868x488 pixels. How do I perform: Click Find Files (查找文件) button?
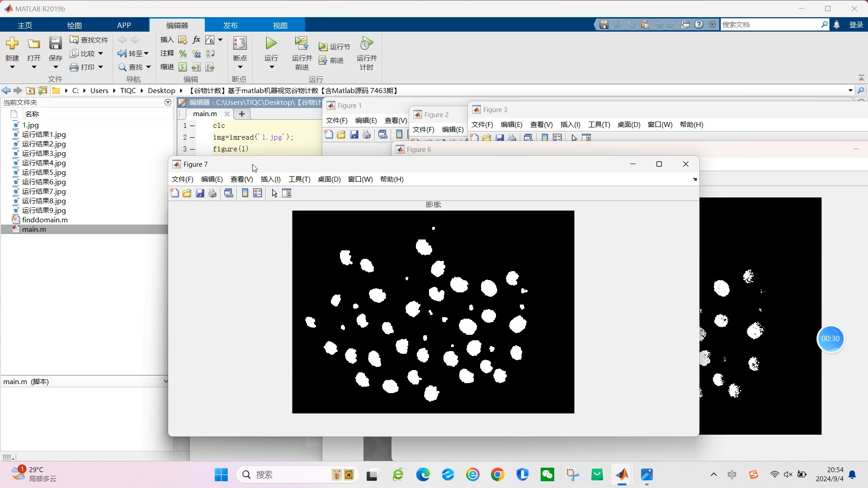(89, 40)
